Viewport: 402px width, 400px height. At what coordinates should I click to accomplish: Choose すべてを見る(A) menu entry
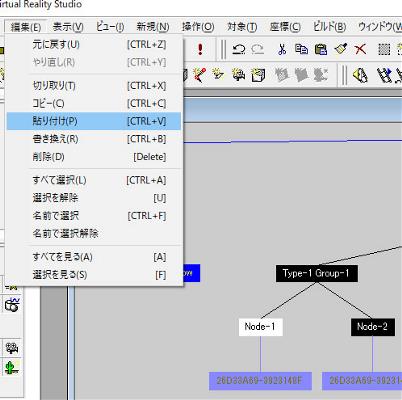(94, 257)
